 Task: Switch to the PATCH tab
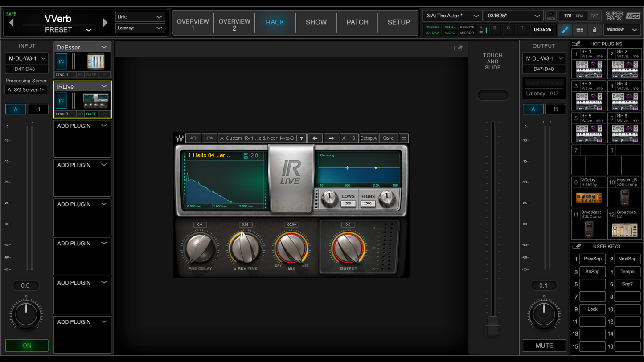click(357, 22)
